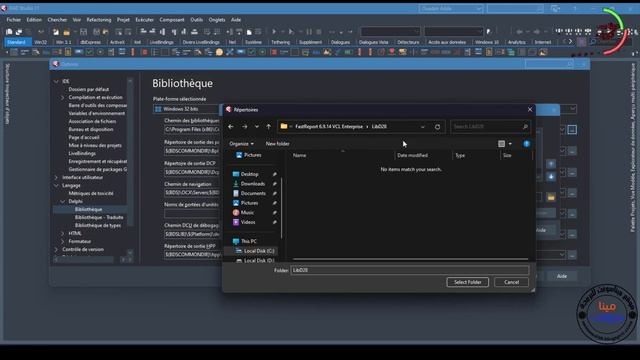Screen dimensions: 640x360
Task: Click the Pause toolbar icon
Action: pos(309,32)
